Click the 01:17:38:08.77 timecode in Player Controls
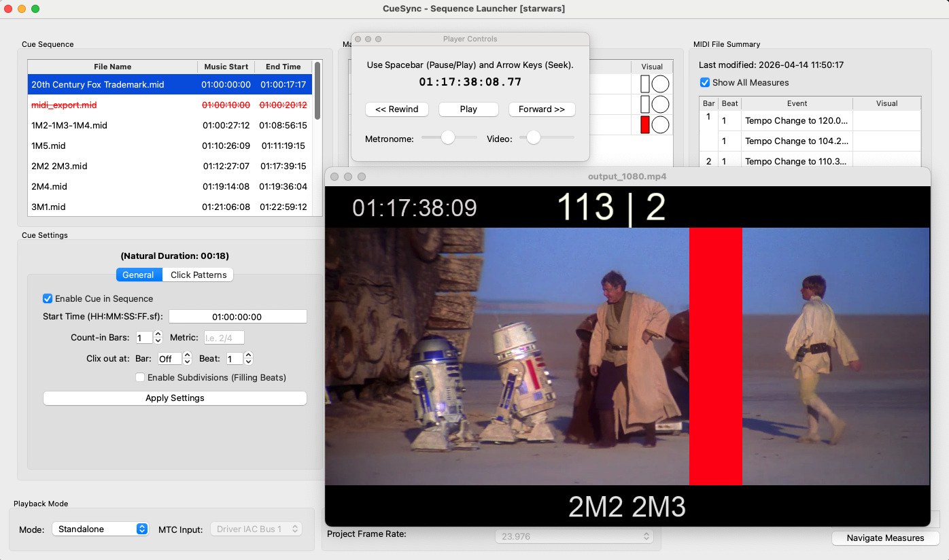Screen dimensions: 949x560 (x=470, y=82)
